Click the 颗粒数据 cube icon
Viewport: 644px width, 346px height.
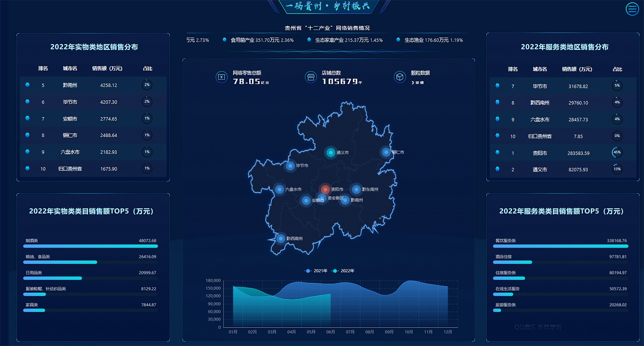(399, 77)
